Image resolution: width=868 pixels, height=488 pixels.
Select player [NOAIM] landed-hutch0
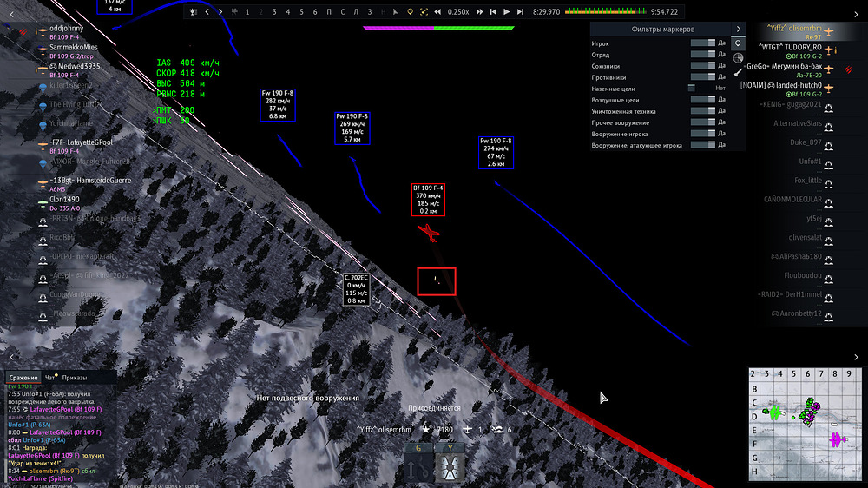(781, 85)
